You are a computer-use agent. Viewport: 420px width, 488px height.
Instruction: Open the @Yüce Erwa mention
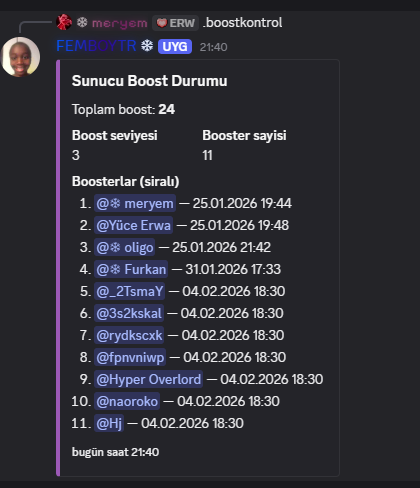133,225
